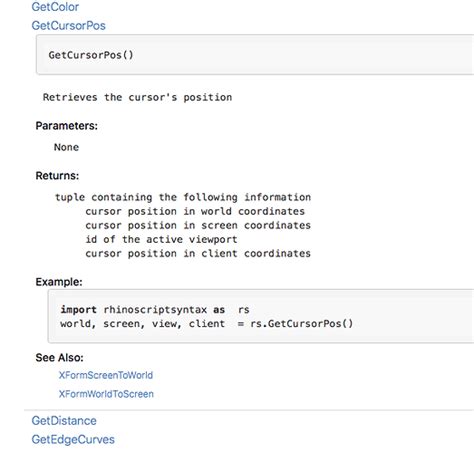Click the "id of the active viewport" line
This screenshot has height=452, width=474.
pyautogui.click(x=161, y=239)
